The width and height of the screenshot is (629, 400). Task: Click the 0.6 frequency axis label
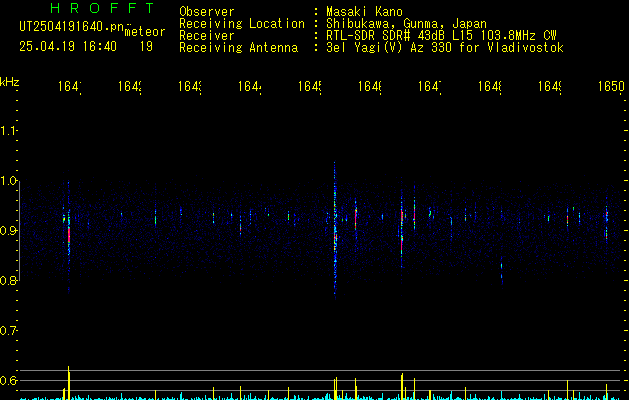coord(8,380)
